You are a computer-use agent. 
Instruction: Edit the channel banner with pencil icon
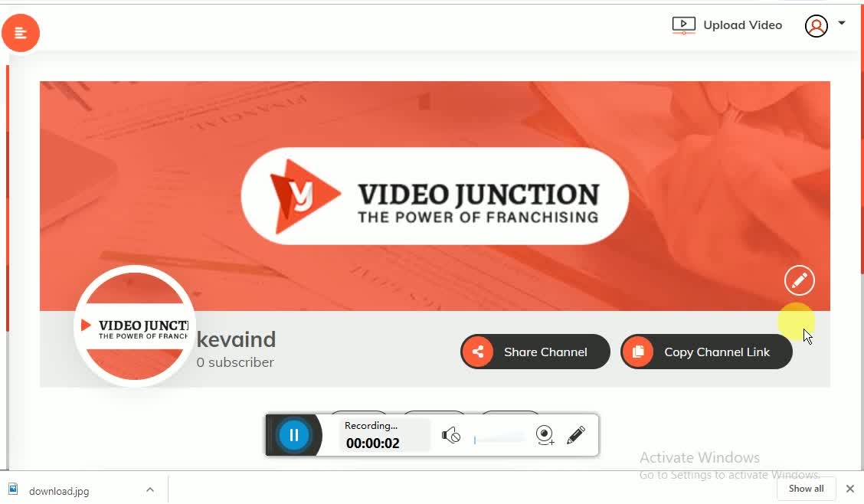tap(799, 280)
